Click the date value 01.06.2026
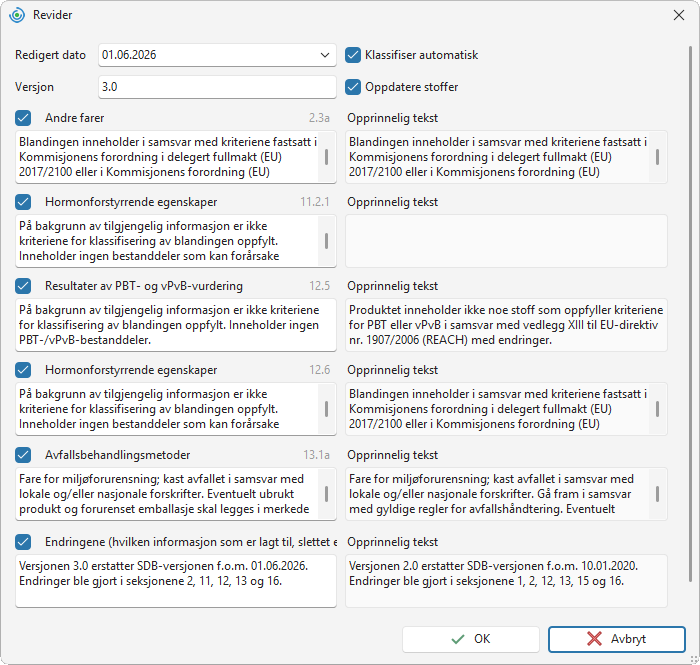700x665 pixels. (129, 55)
